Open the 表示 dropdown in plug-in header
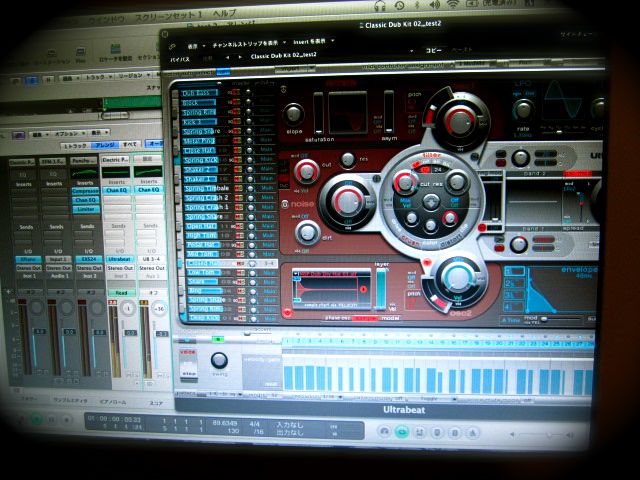This screenshot has width=640, height=480. pos(196,46)
